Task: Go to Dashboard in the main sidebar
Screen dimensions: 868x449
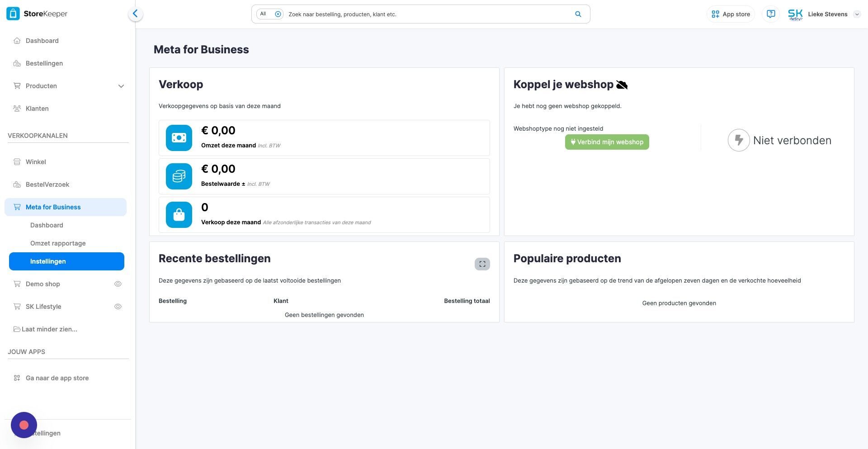Action: 42,41
